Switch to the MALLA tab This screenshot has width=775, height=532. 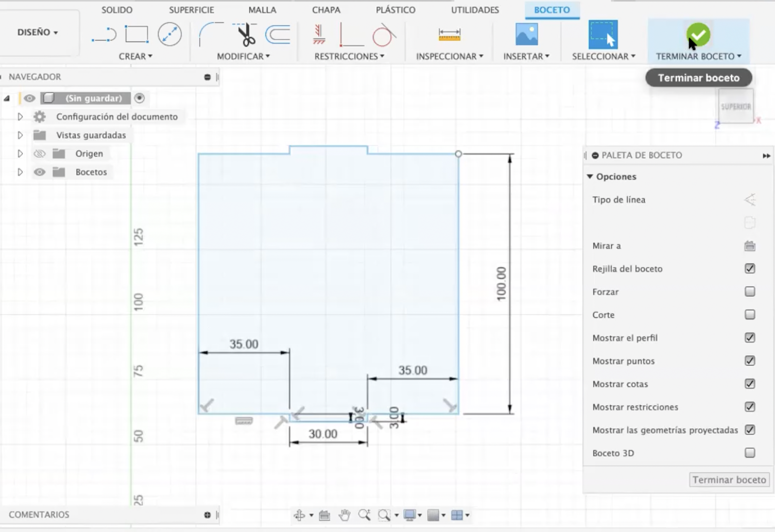click(x=262, y=10)
